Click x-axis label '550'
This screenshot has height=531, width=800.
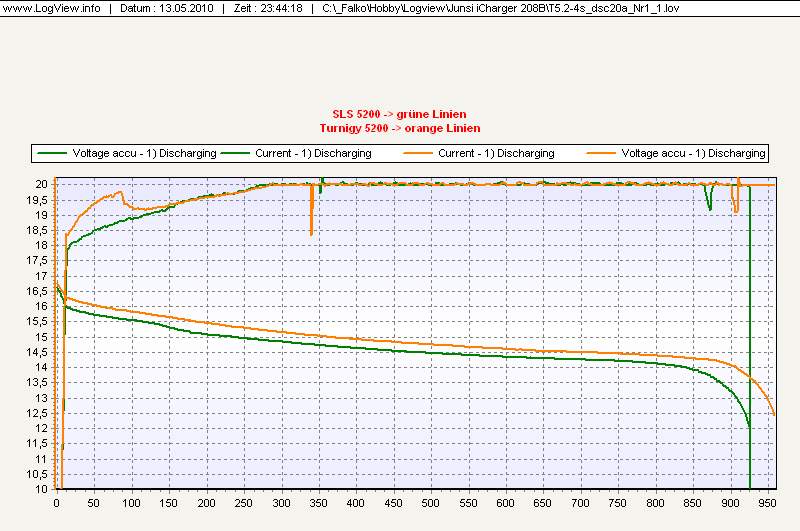(x=468, y=503)
